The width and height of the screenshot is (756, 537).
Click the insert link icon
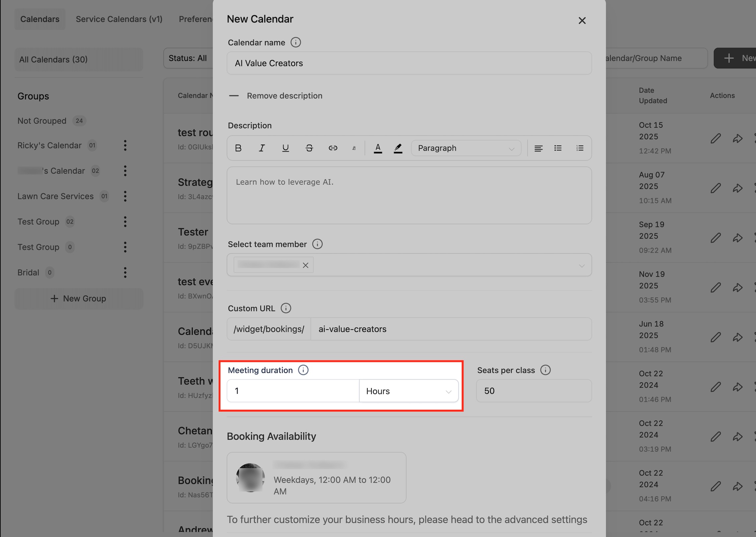click(x=333, y=148)
